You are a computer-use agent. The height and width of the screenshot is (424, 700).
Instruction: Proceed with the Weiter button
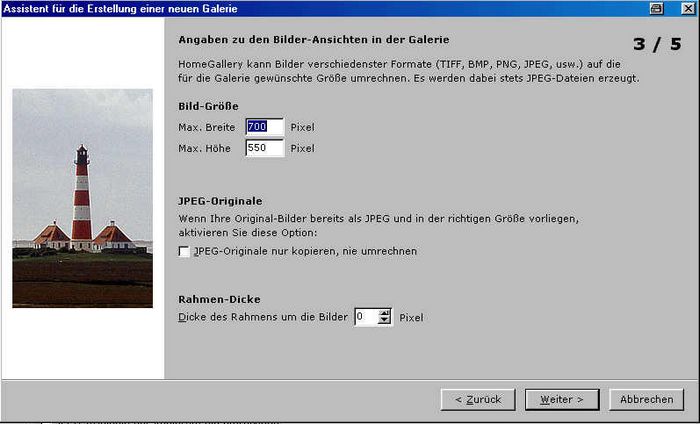[562, 399]
